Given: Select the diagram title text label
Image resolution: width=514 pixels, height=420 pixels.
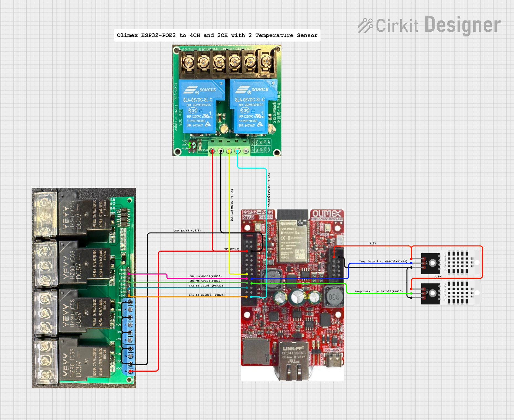Looking at the screenshot, I should tap(217, 35).
